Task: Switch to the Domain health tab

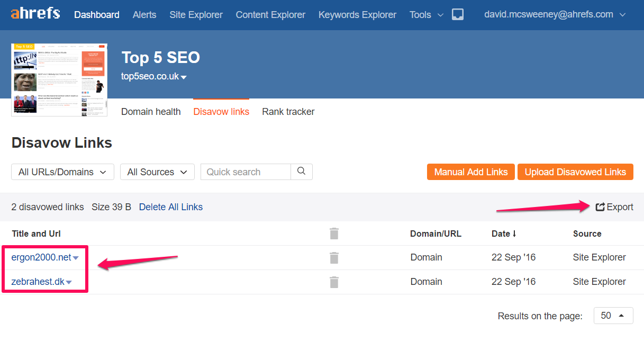Action: coord(151,112)
